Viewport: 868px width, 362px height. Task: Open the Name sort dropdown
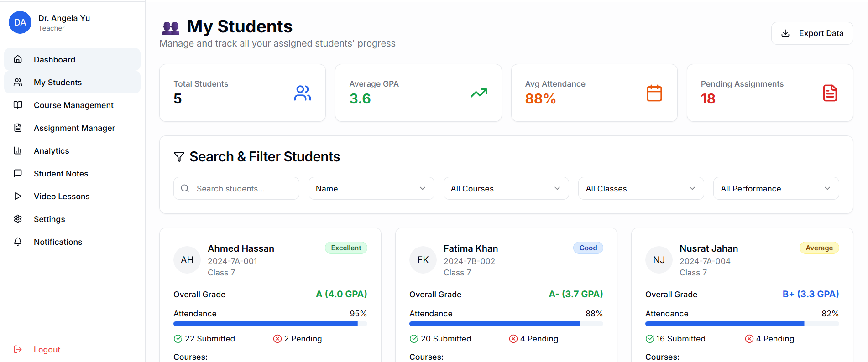(371, 188)
